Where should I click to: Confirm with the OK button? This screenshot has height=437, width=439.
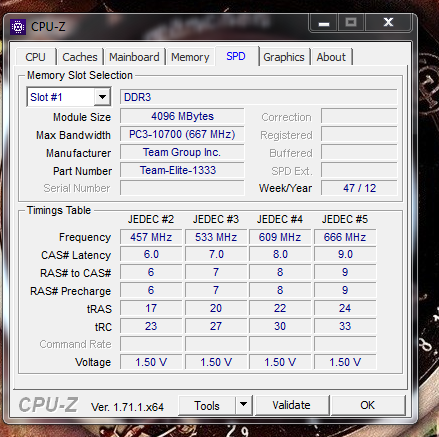pyautogui.click(x=368, y=405)
